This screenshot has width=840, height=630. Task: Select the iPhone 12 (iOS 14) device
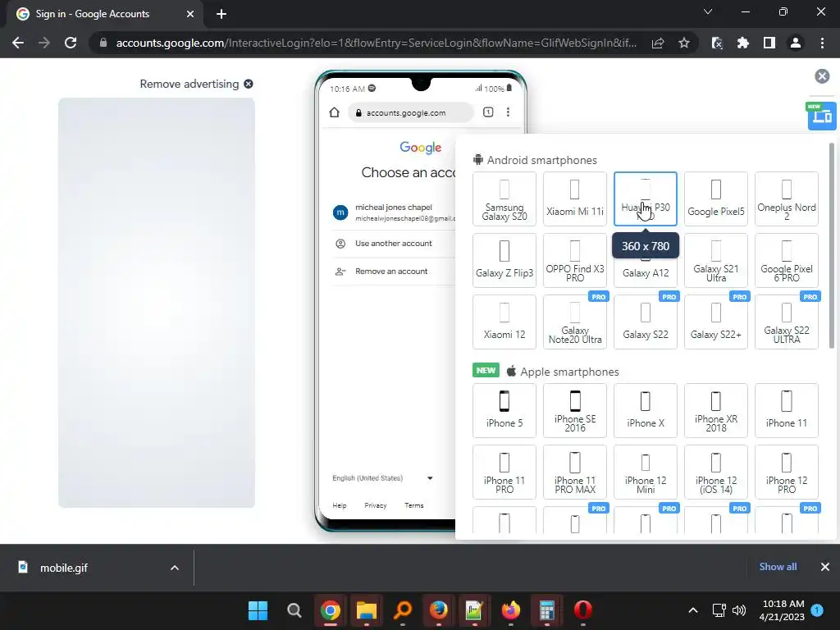[715, 472]
